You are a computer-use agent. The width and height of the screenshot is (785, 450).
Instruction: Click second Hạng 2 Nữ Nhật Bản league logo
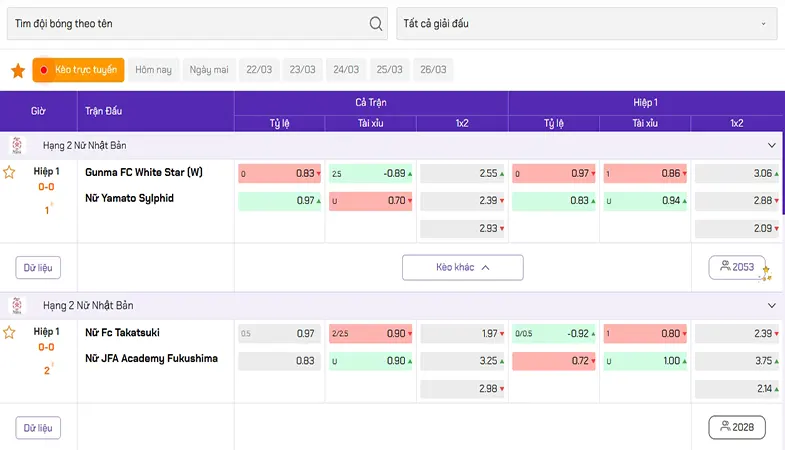(17, 305)
